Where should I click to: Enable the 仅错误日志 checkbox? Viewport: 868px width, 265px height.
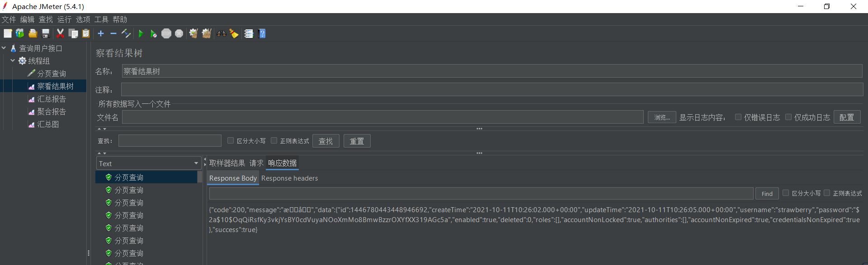(x=738, y=117)
